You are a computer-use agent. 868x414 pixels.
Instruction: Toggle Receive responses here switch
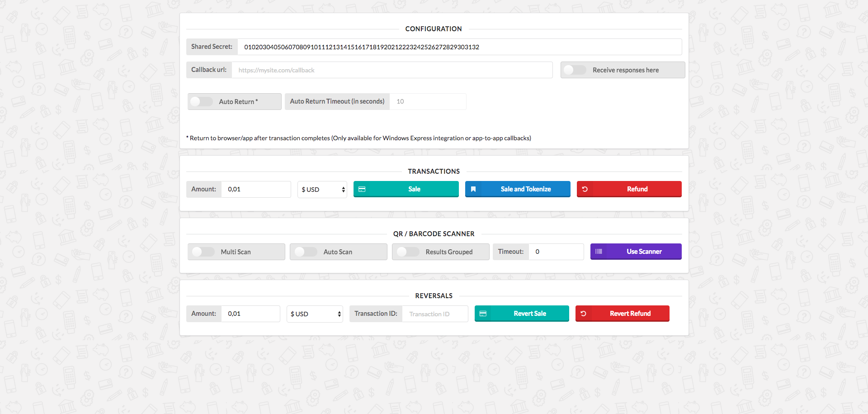575,70
